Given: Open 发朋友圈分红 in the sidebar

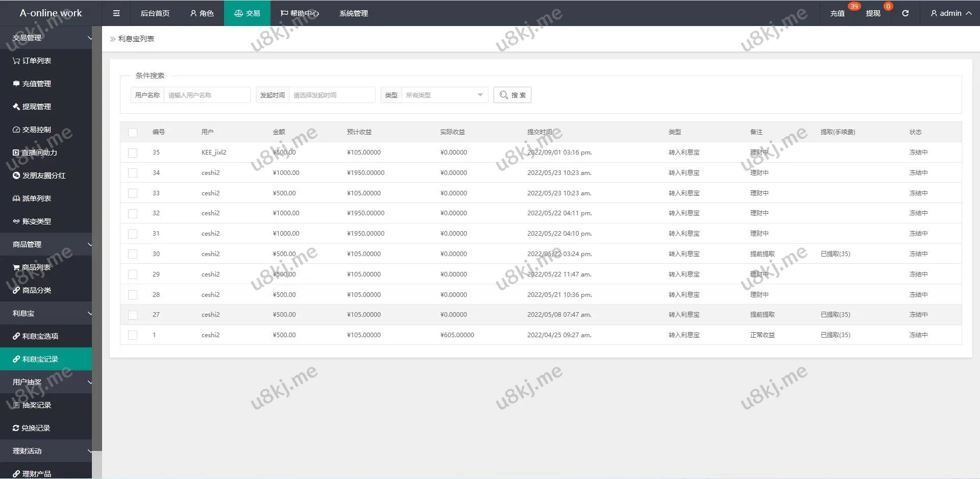Looking at the screenshot, I should (x=43, y=175).
